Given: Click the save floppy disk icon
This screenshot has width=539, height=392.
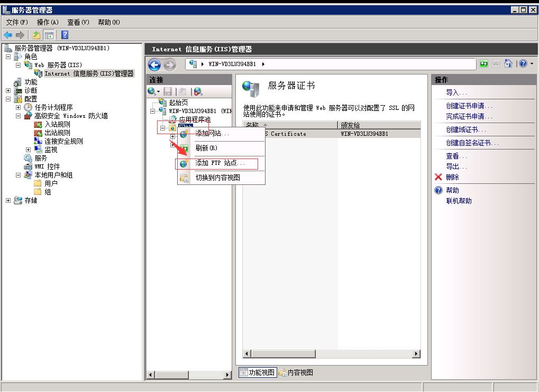Looking at the screenshot, I should pos(168,91).
